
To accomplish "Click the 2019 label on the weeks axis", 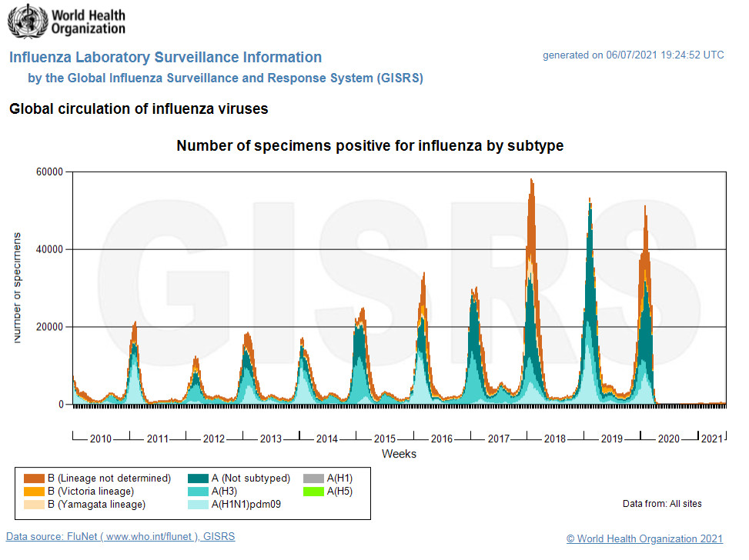I will point(611,439).
